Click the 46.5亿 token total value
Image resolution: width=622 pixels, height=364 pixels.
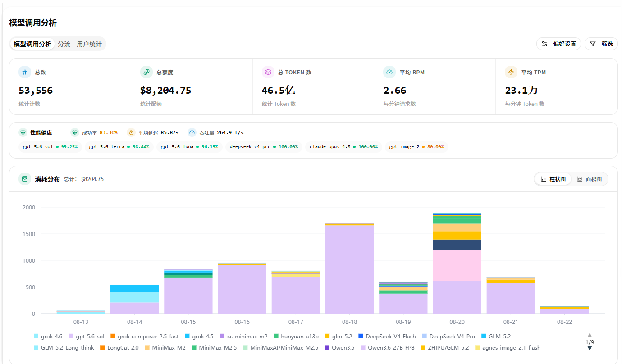pos(278,91)
